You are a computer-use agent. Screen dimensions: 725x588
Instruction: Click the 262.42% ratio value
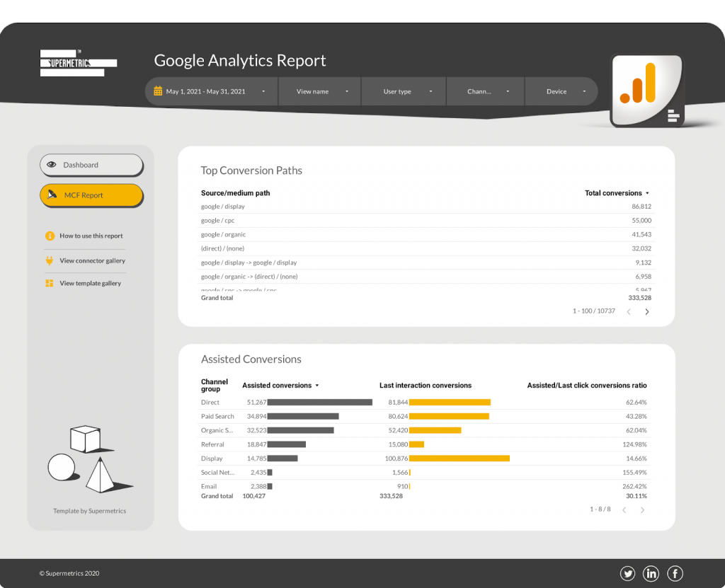634,487
